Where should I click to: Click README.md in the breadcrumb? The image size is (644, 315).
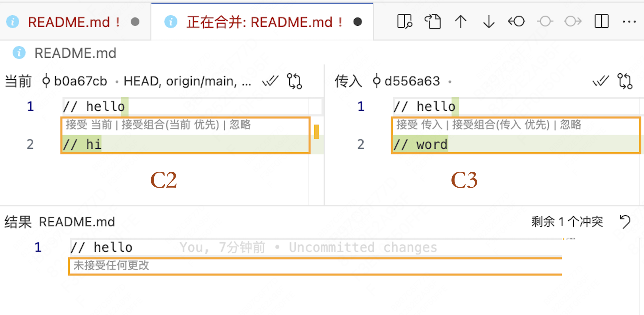75,53
